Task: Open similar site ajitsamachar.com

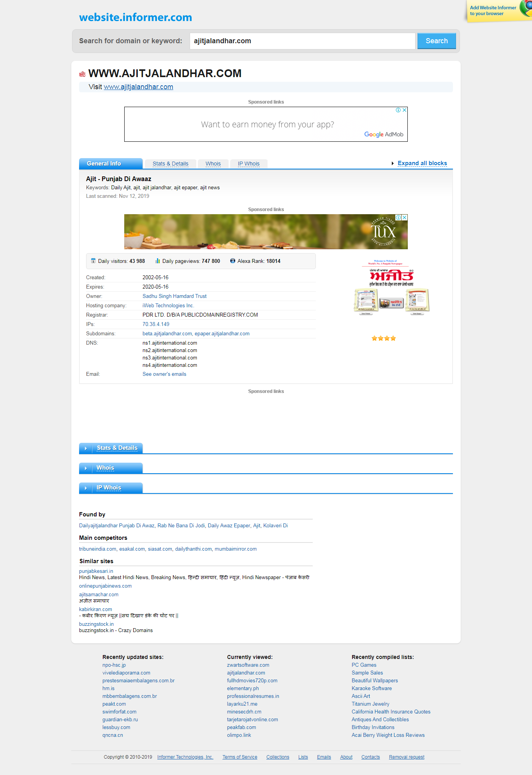Action: (99, 595)
